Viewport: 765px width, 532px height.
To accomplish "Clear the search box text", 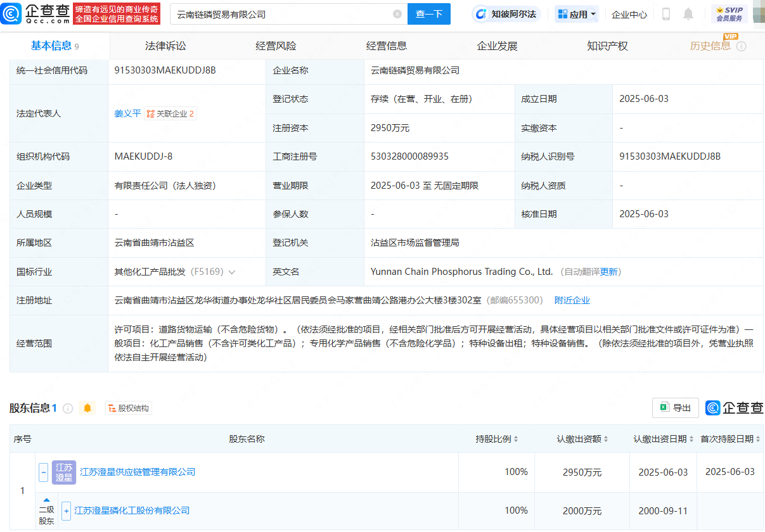I will [x=397, y=14].
